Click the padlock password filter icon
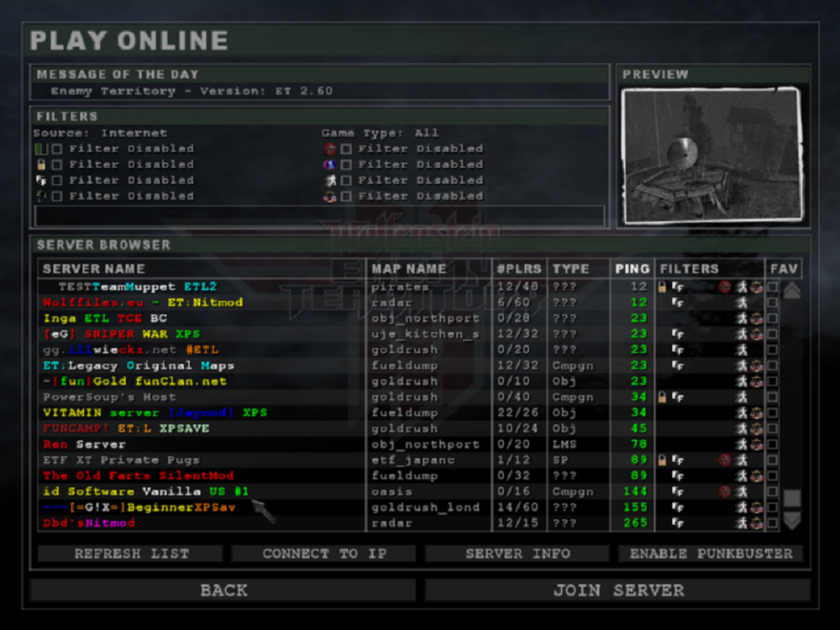The width and height of the screenshot is (840, 630). (x=41, y=165)
